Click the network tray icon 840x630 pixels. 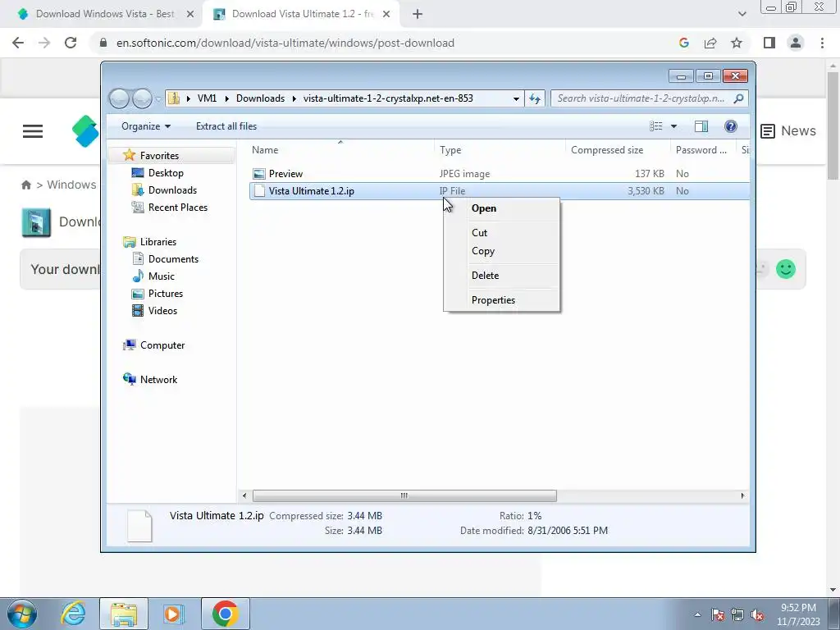coord(737,615)
